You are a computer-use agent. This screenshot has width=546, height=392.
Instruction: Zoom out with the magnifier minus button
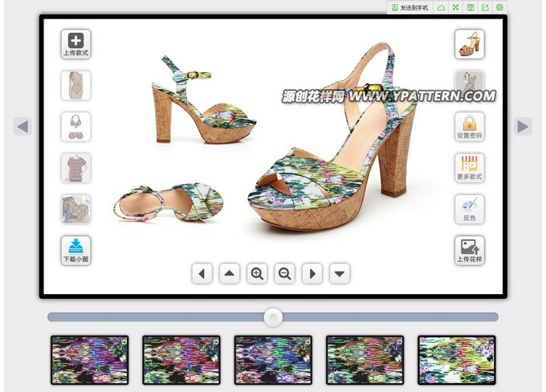[x=284, y=274]
